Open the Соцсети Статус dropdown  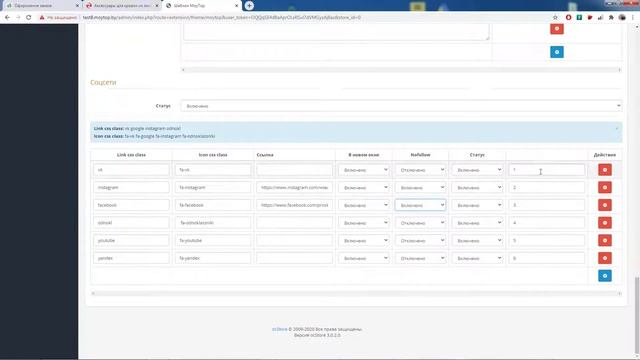pyautogui.click(x=401, y=106)
